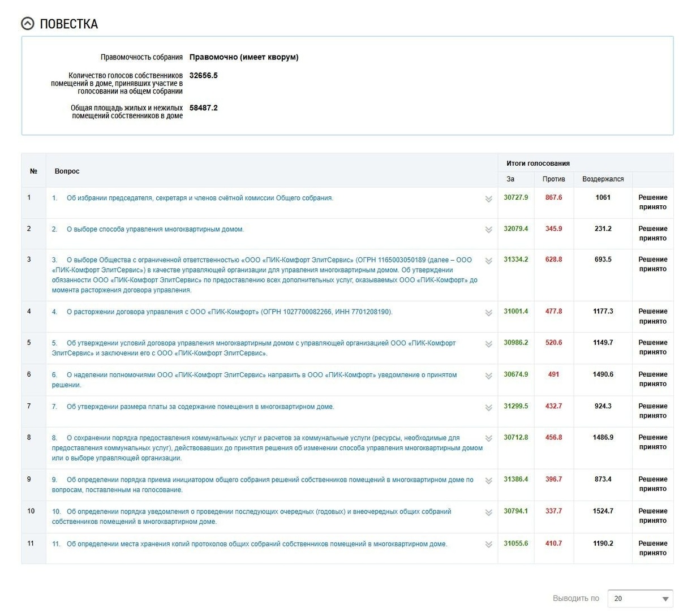Click double-chevron icon on question 6 row
The height and width of the screenshot is (616, 679).
tap(488, 376)
